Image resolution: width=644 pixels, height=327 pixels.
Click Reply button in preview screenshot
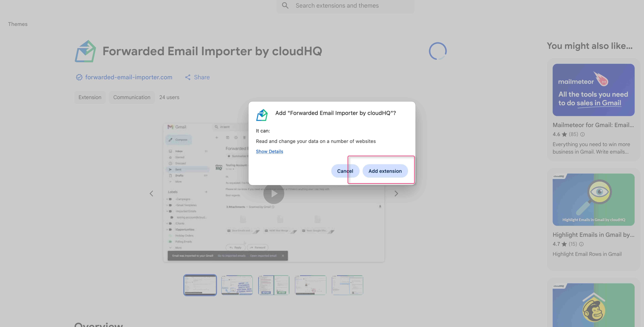point(235,247)
